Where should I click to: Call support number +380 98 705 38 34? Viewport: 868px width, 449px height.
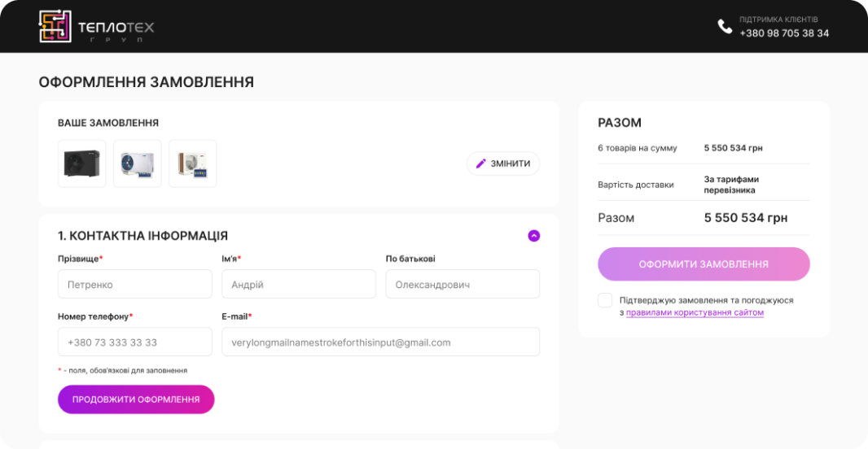point(784,33)
